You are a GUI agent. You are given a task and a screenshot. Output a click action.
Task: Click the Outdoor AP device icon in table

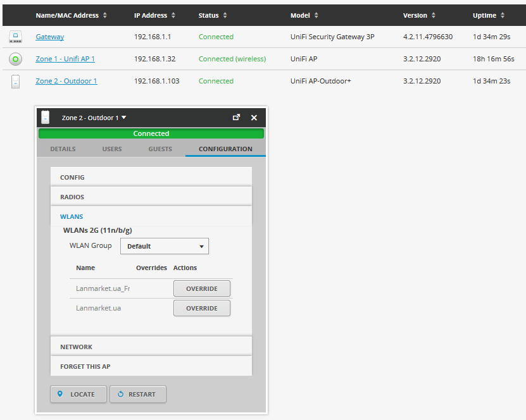click(x=16, y=81)
